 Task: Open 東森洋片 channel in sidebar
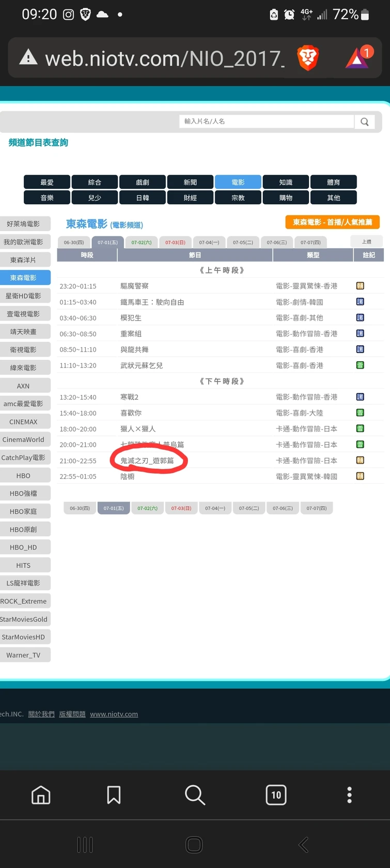[24, 260]
